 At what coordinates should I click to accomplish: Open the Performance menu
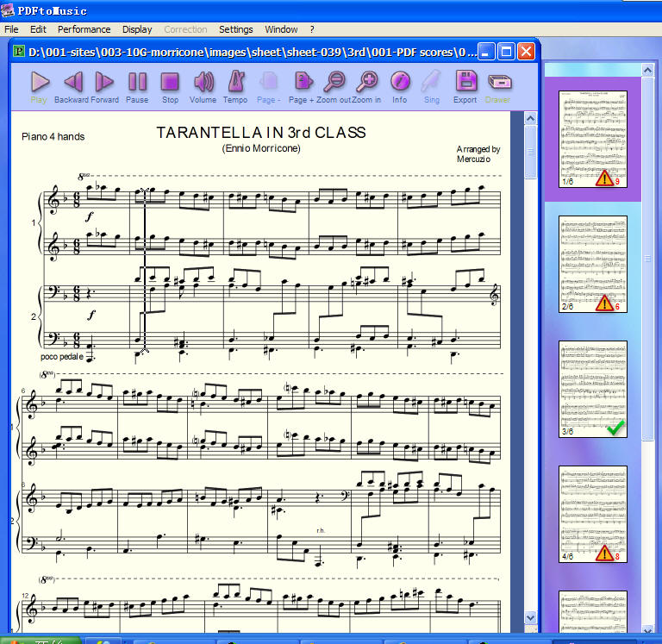[x=84, y=29]
